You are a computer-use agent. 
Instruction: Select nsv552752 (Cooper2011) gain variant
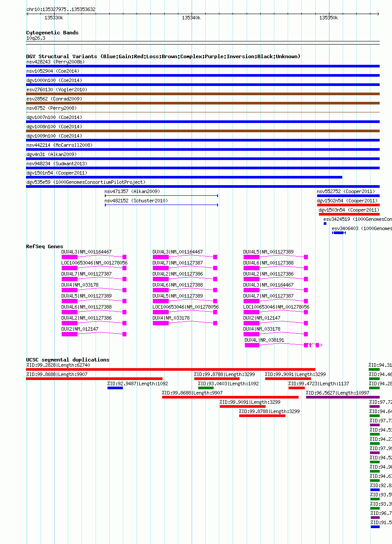[x=348, y=196]
